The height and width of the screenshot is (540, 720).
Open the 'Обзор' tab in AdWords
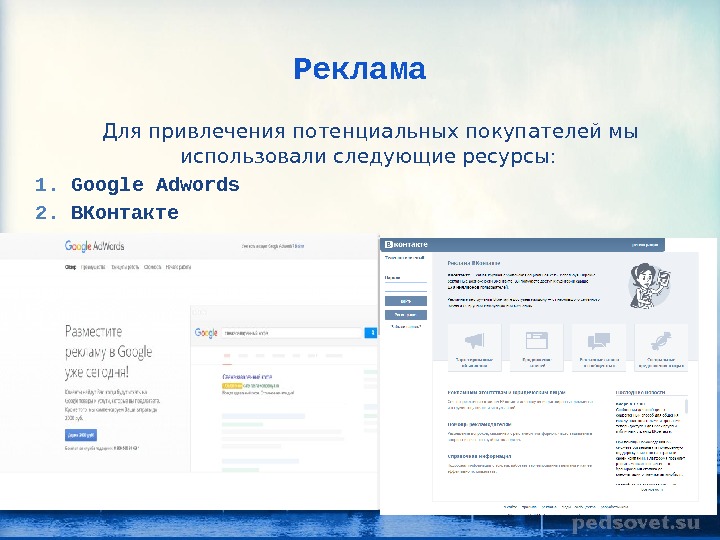click(x=70, y=267)
